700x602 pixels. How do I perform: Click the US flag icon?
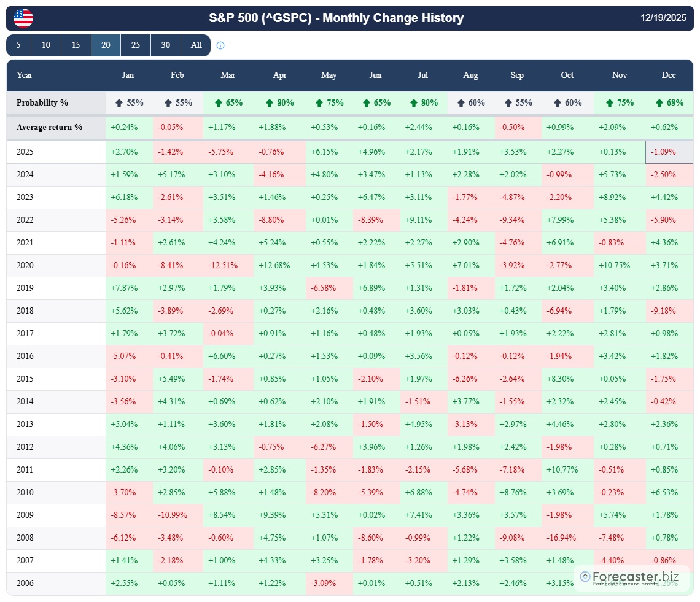[23, 18]
